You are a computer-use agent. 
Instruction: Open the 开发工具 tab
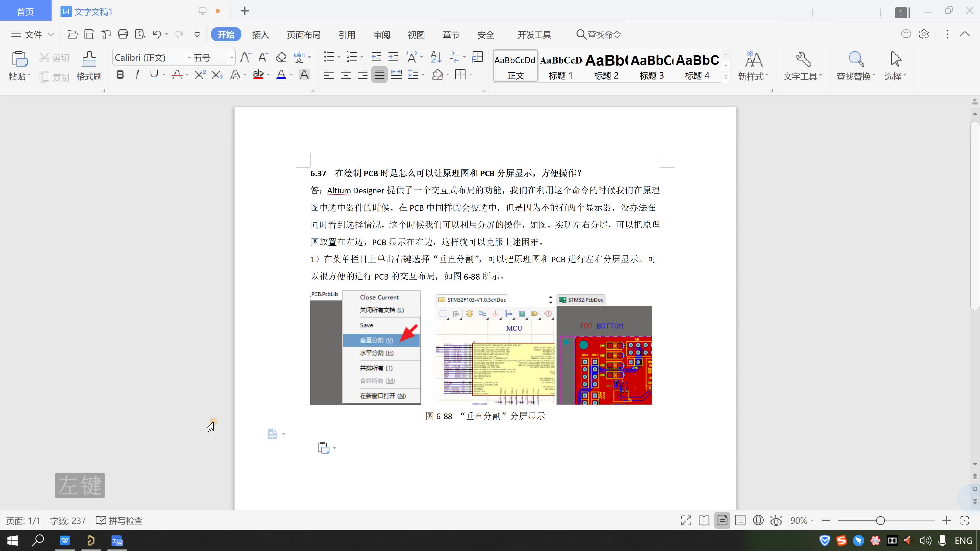tap(534, 35)
